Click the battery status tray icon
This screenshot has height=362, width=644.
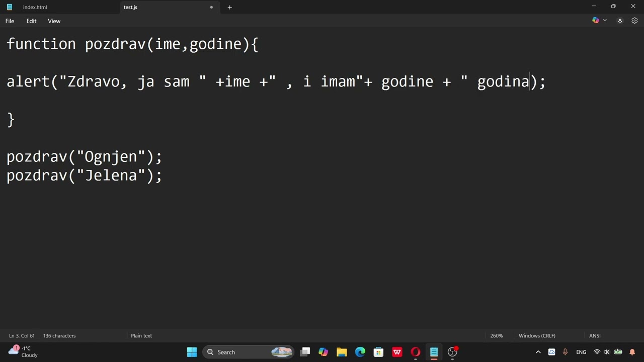(x=618, y=352)
